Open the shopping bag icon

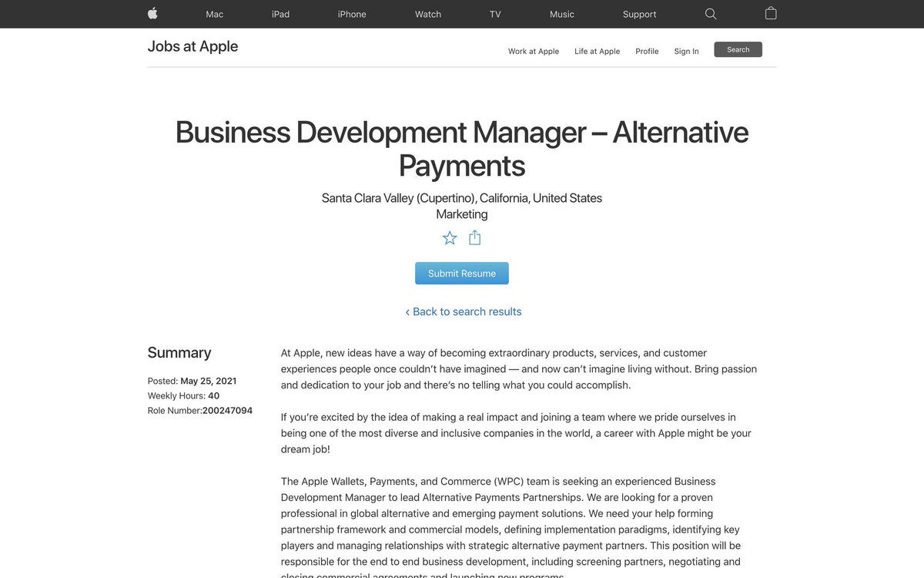[771, 13]
